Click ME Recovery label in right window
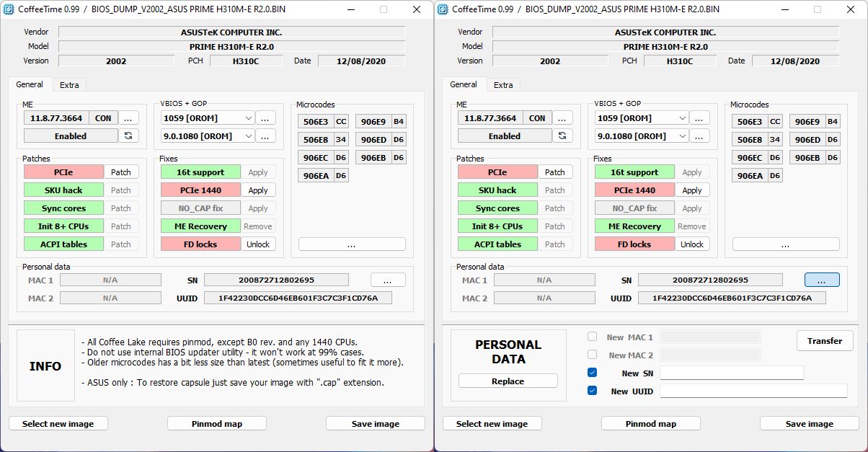Viewport: 868px width, 452px height. click(x=634, y=226)
